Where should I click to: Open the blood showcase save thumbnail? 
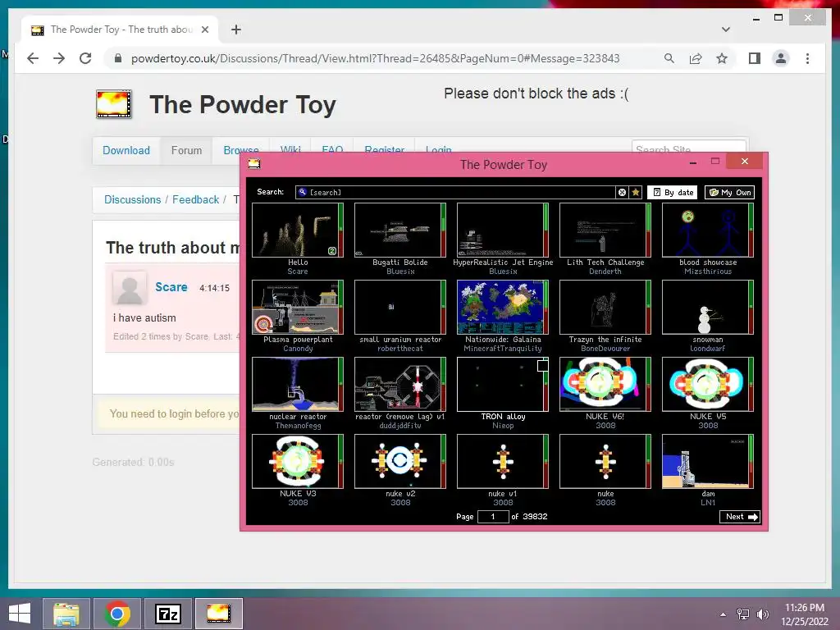pyautogui.click(x=708, y=230)
